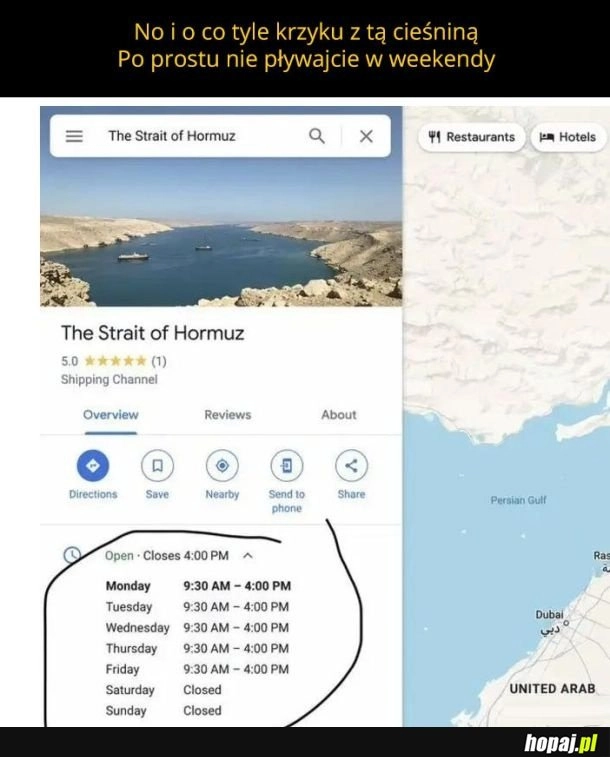Screen dimensions: 610x757
Task: Click the five-star rating review count
Action: (x=159, y=361)
